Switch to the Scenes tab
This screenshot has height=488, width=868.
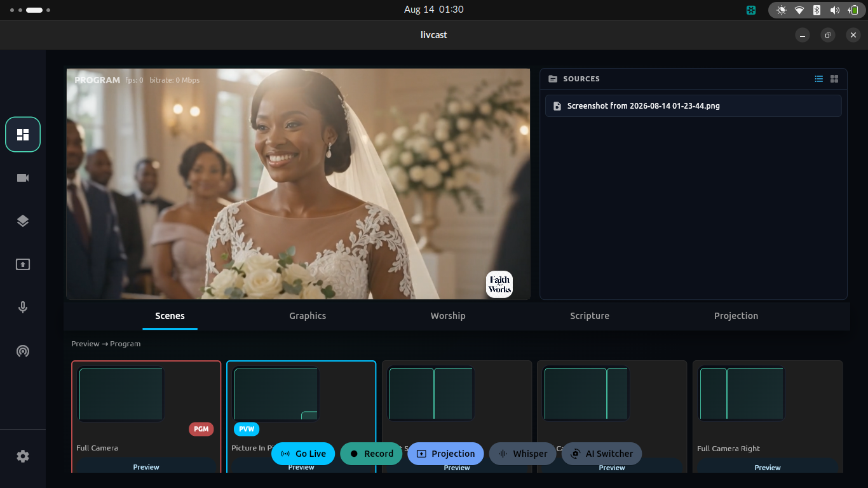point(170,316)
